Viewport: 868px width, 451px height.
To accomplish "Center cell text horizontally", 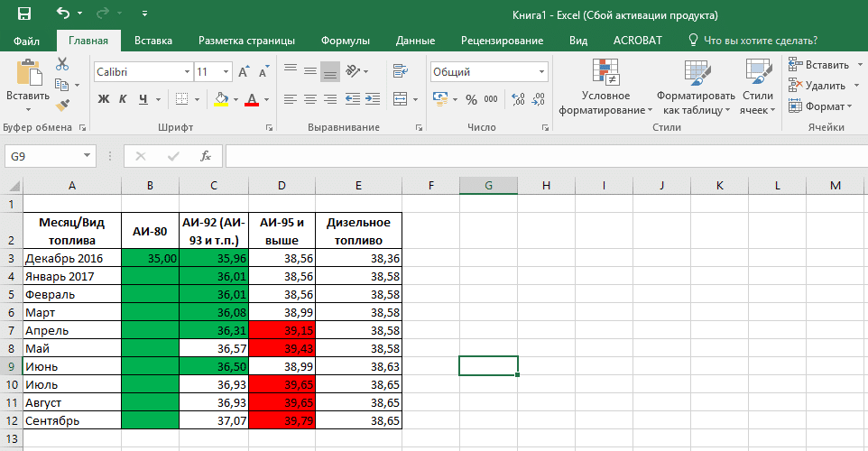I will [x=310, y=99].
